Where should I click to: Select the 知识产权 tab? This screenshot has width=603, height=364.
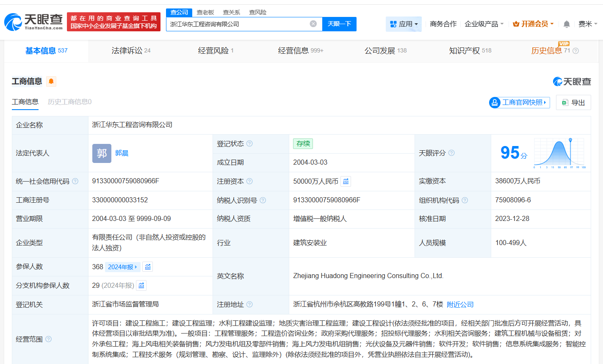click(470, 51)
